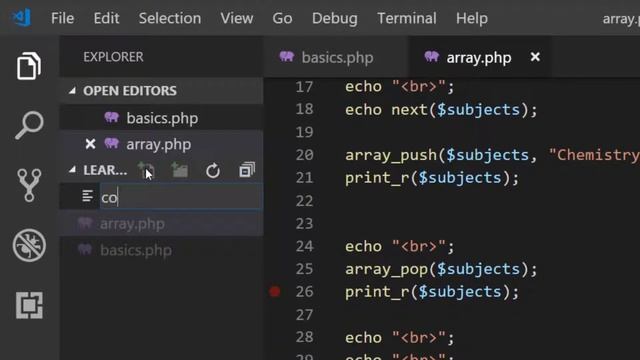Close the array.php editor tab
Screen dimensions: 640x360
pos(535,57)
